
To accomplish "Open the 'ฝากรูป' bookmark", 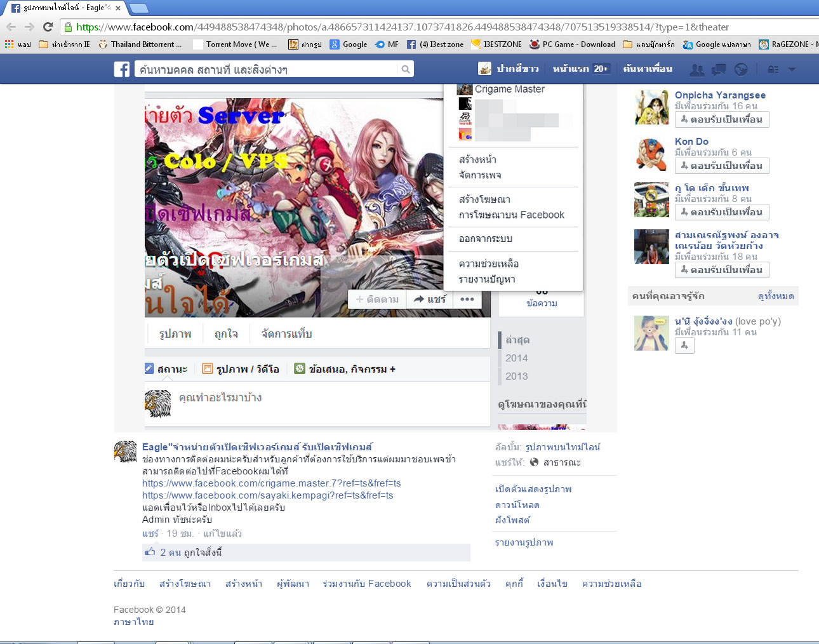I will pos(305,44).
